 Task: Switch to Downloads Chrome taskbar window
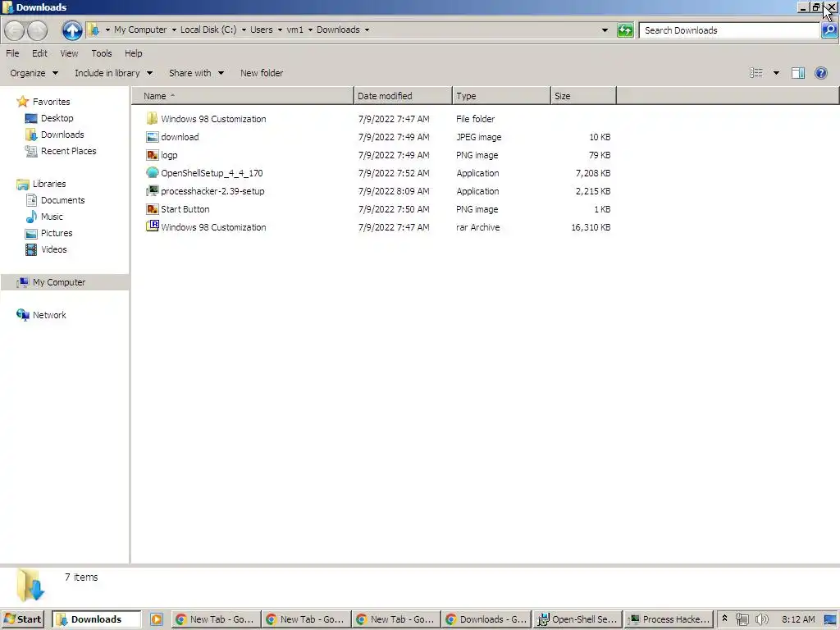click(486, 619)
